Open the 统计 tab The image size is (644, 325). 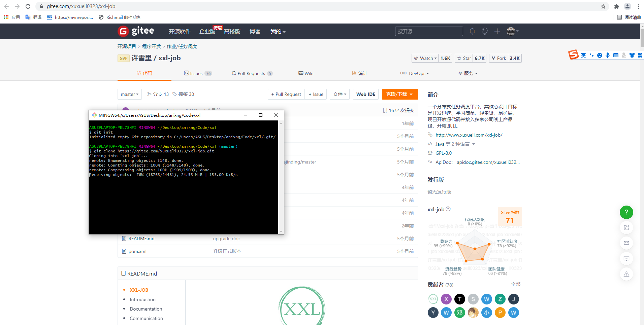tap(360, 73)
